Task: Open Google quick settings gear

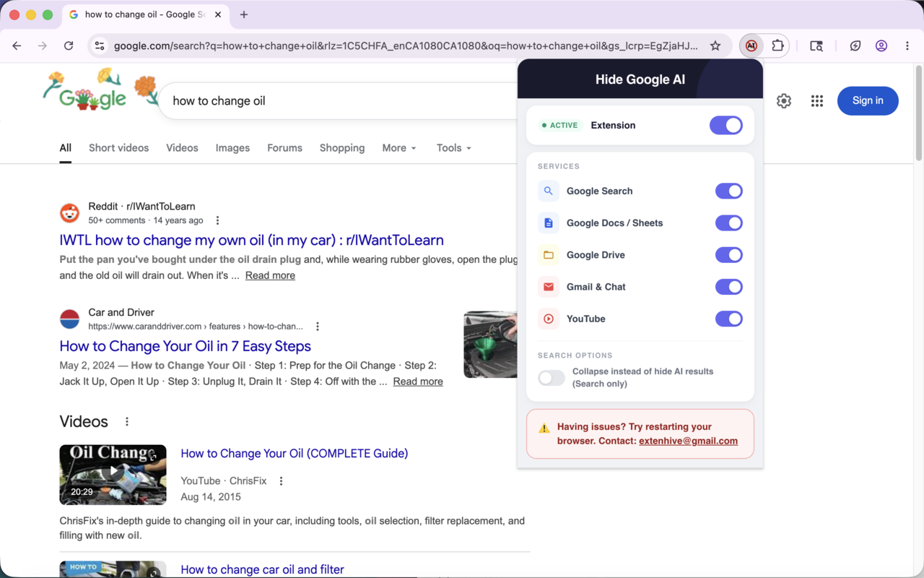Action: tap(784, 101)
